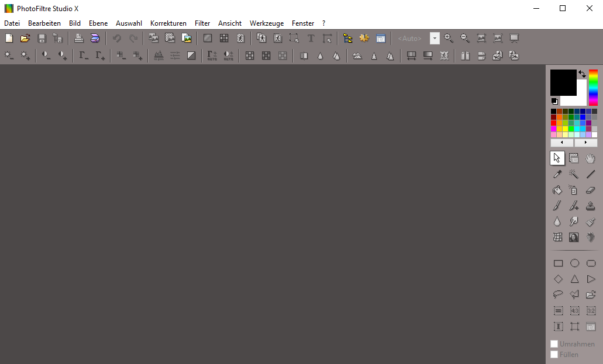Image resolution: width=603 pixels, height=364 pixels.
Task: Open the zoom level Auto dropdown
Action: 435,38
